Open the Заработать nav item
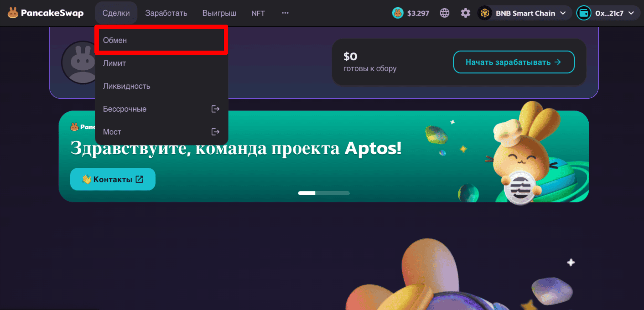The image size is (644, 310). click(x=166, y=13)
